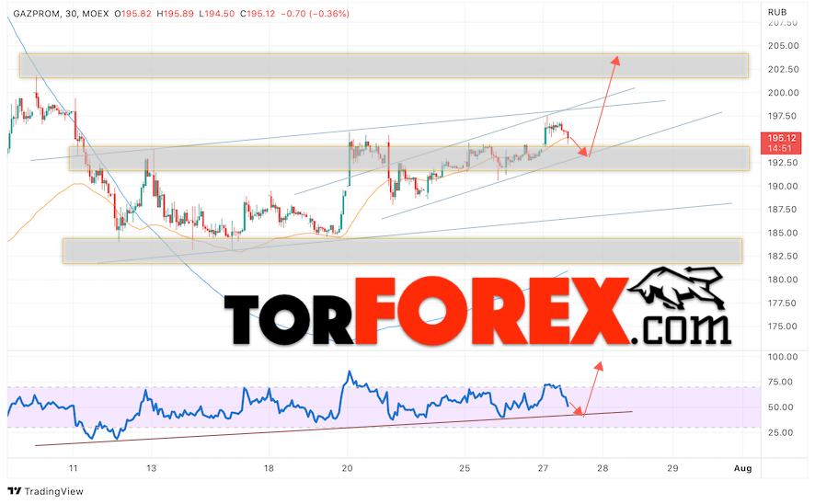Click the brown RSI trendline

click(333, 429)
